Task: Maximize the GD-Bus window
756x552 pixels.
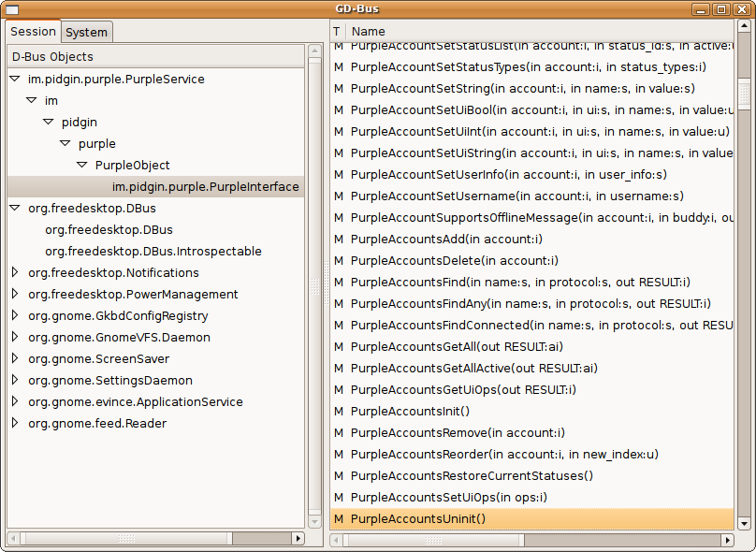Action: pos(721,9)
